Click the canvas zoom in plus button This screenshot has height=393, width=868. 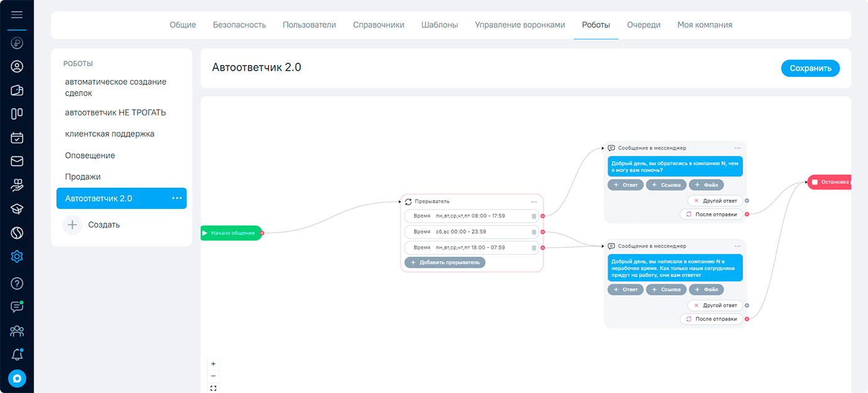point(213,364)
